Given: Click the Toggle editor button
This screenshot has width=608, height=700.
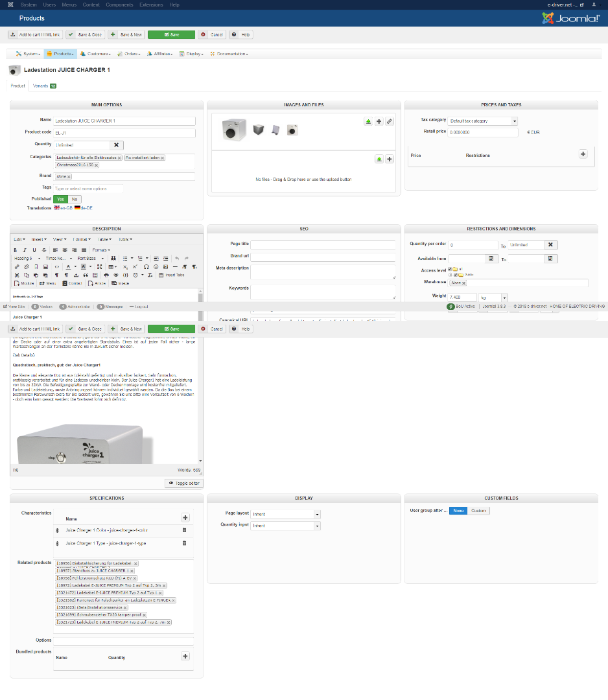Looking at the screenshot, I should (184, 483).
